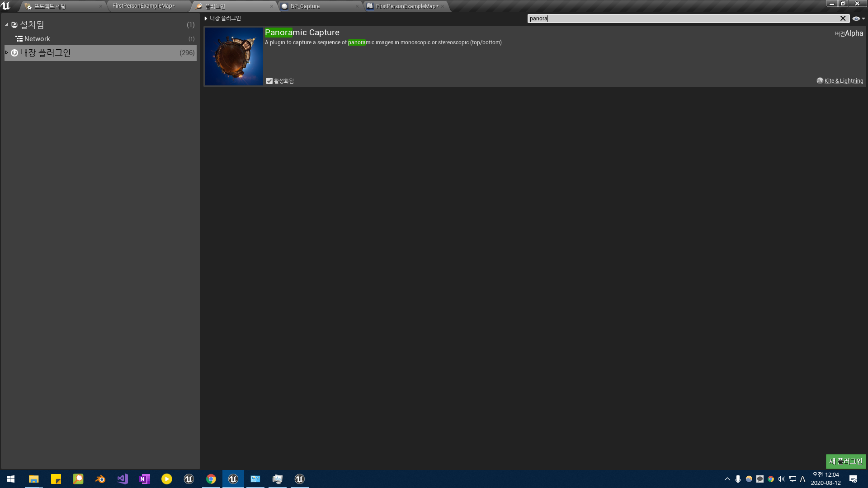Click the 설치됨 checkmark folder icon
This screenshot has height=488, width=868.
14,25
